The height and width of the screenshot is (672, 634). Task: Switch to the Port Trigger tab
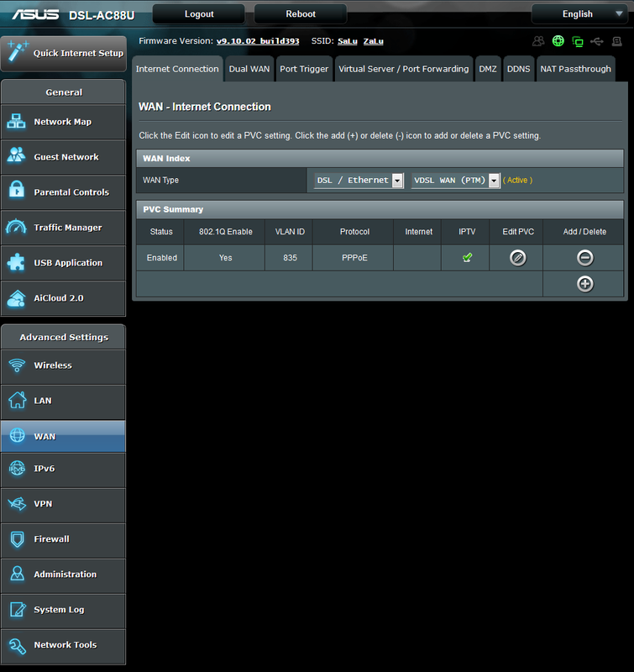[304, 69]
